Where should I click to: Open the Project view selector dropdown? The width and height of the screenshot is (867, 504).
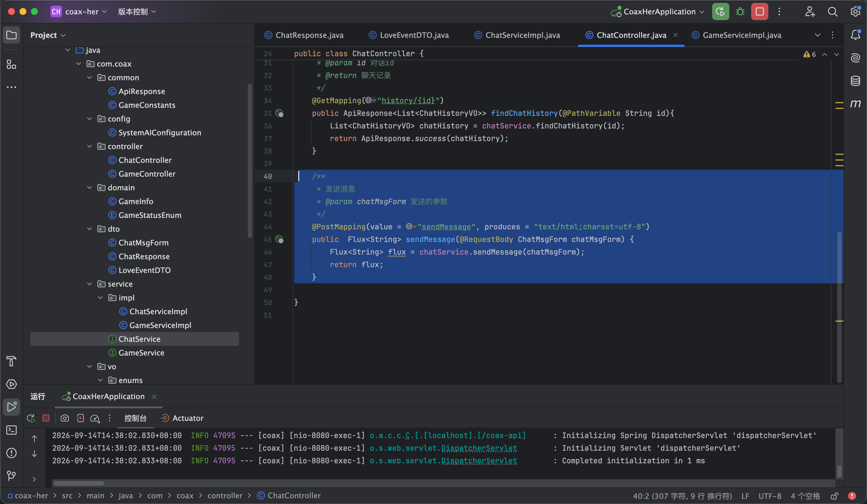pos(48,35)
